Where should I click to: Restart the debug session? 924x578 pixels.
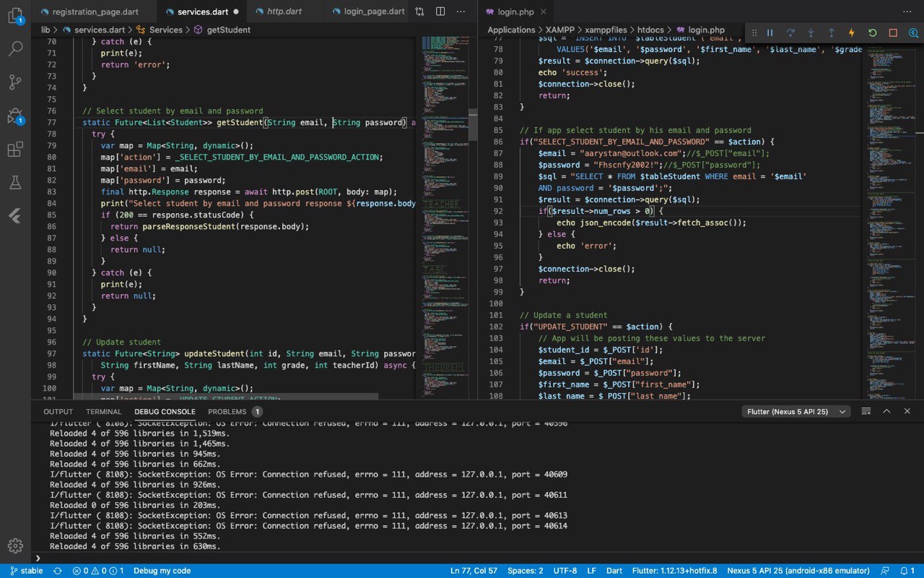pyautogui.click(x=872, y=33)
